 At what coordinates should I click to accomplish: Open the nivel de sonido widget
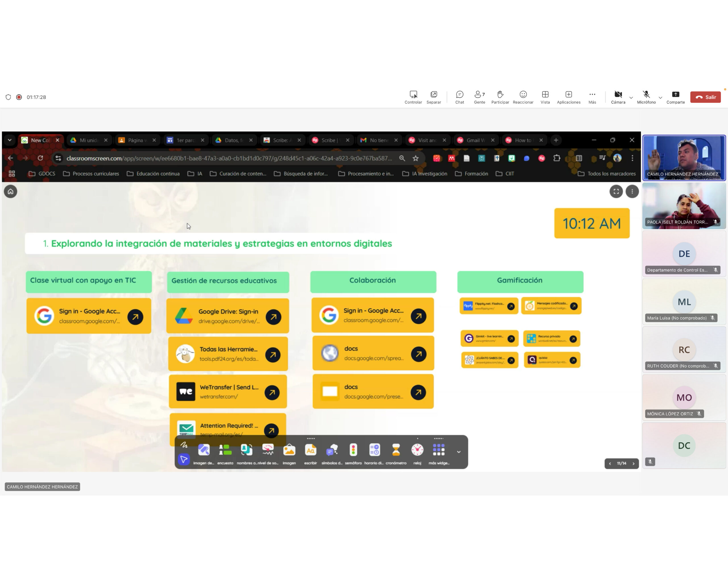click(x=268, y=454)
